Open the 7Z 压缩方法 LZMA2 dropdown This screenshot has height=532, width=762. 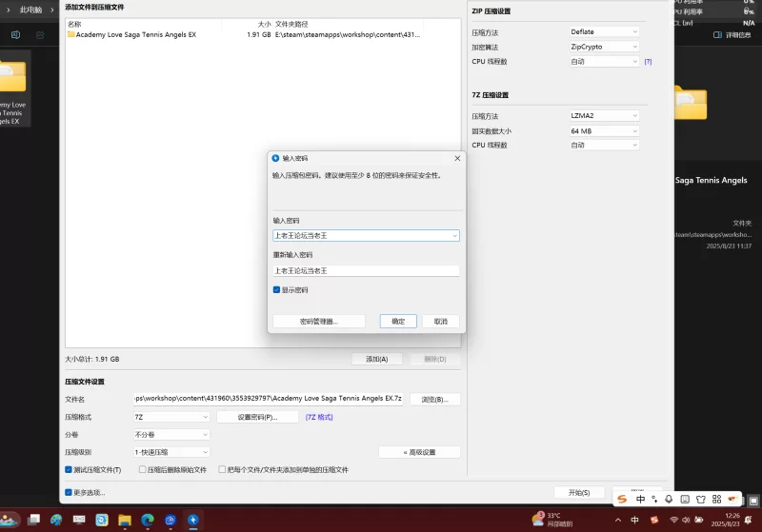604,115
